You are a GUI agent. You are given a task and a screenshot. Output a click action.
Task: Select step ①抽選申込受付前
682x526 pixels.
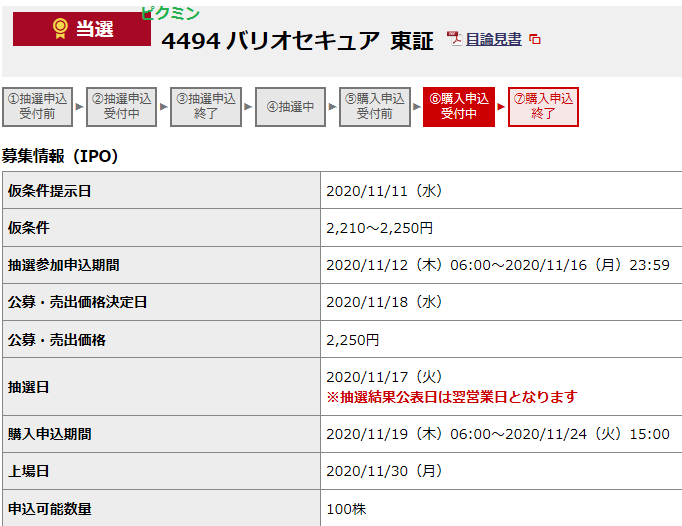(x=37, y=107)
